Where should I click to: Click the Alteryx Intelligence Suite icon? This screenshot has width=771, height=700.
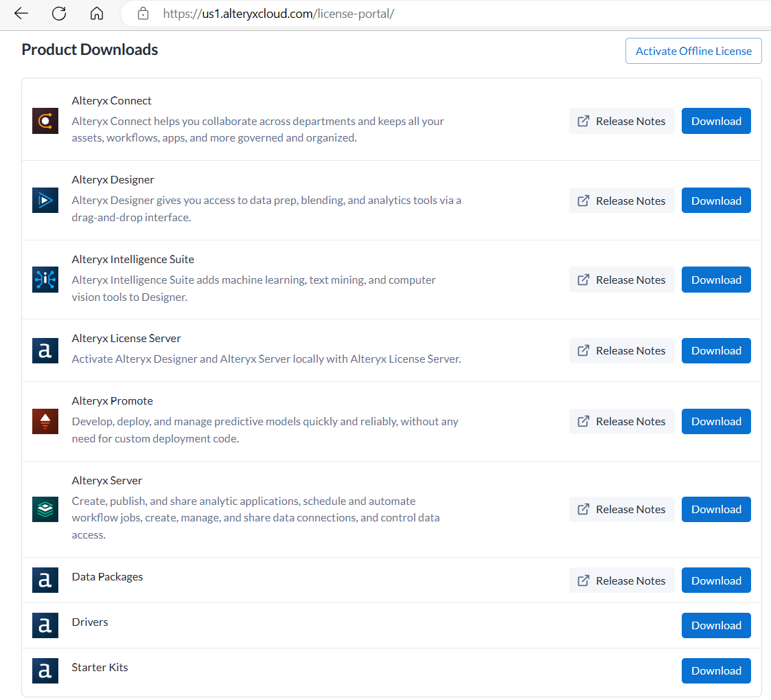click(45, 280)
